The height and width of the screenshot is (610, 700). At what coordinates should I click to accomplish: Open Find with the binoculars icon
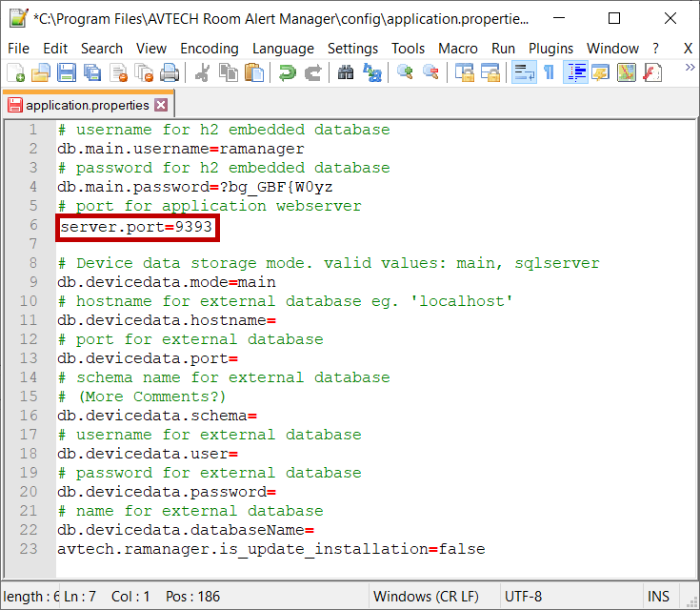coord(346,73)
